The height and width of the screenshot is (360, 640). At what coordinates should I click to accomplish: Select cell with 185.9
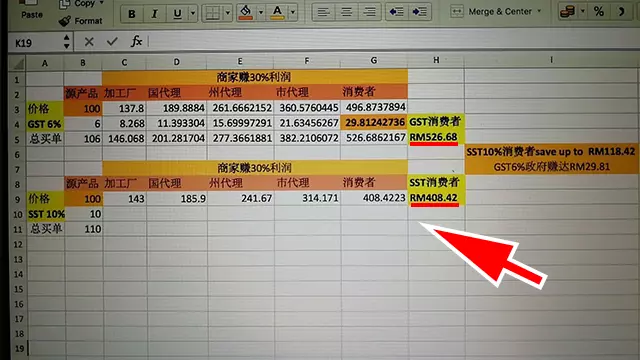[x=177, y=199]
